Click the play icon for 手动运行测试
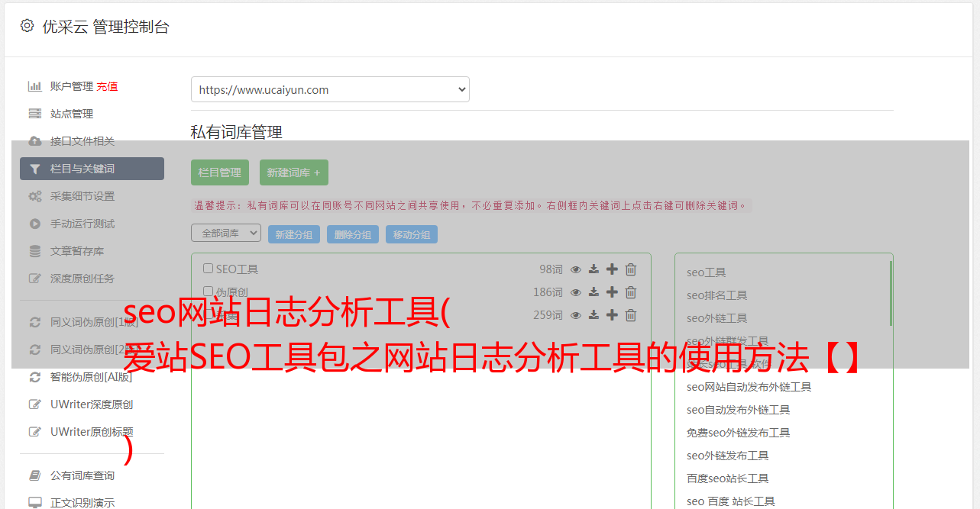 34,224
